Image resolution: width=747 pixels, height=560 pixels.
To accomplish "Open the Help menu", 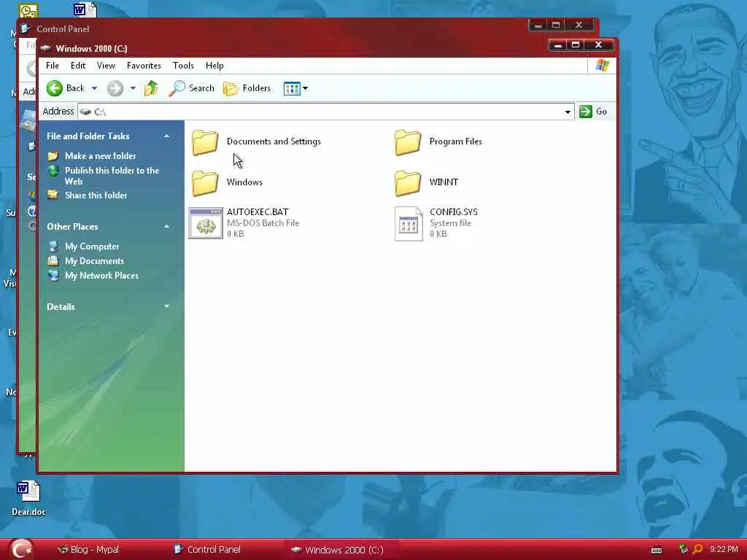I will (214, 66).
